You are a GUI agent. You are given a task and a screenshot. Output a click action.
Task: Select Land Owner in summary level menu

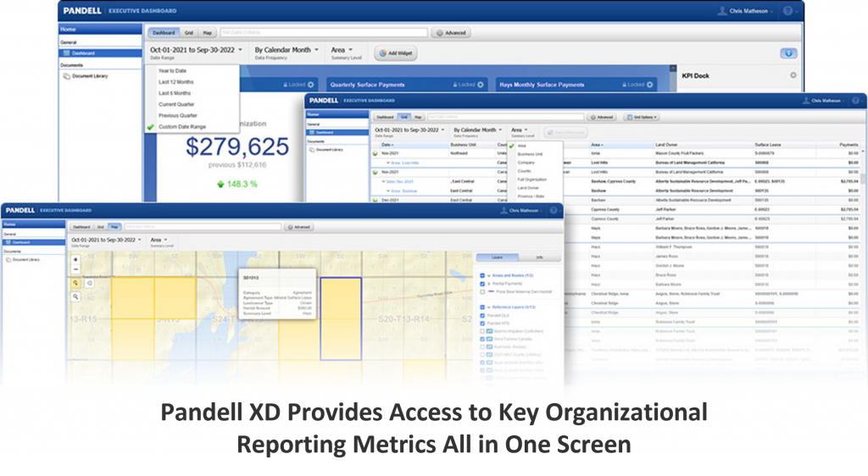coord(527,188)
